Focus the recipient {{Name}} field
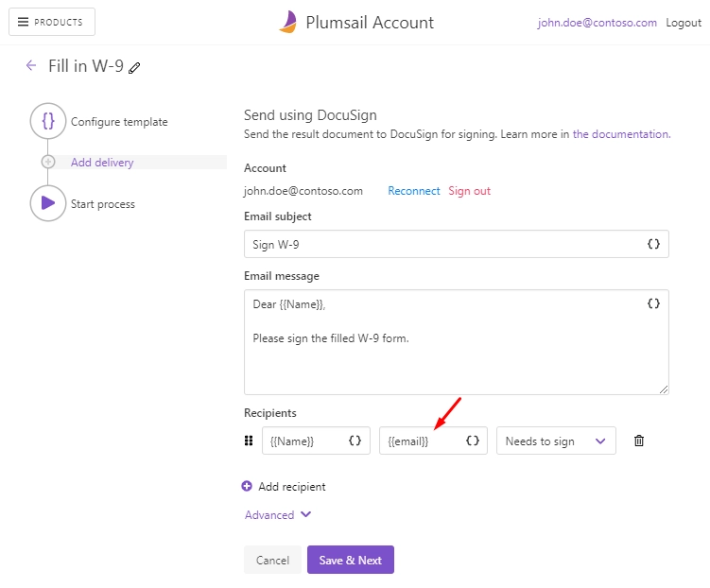The width and height of the screenshot is (710, 588). [x=316, y=441]
